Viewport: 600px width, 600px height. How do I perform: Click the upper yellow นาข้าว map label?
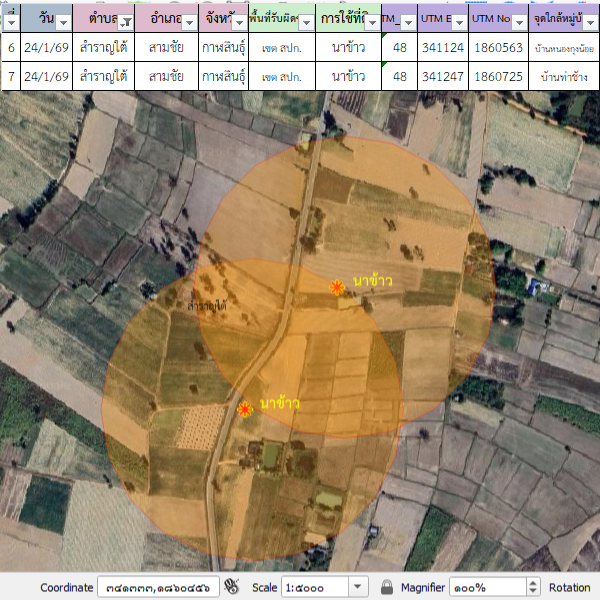(372, 280)
